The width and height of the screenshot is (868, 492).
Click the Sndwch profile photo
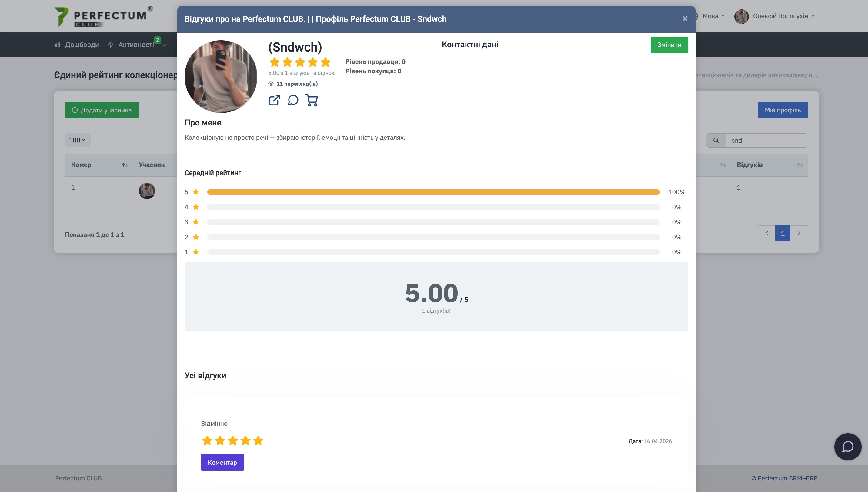(x=221, y=76)
